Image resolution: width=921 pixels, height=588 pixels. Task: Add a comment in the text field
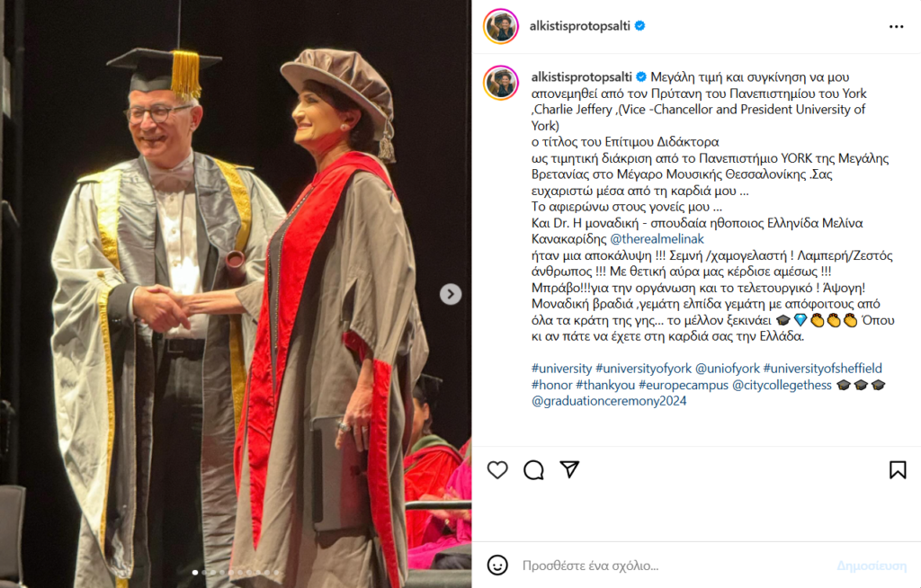click(x=675, y=566)
